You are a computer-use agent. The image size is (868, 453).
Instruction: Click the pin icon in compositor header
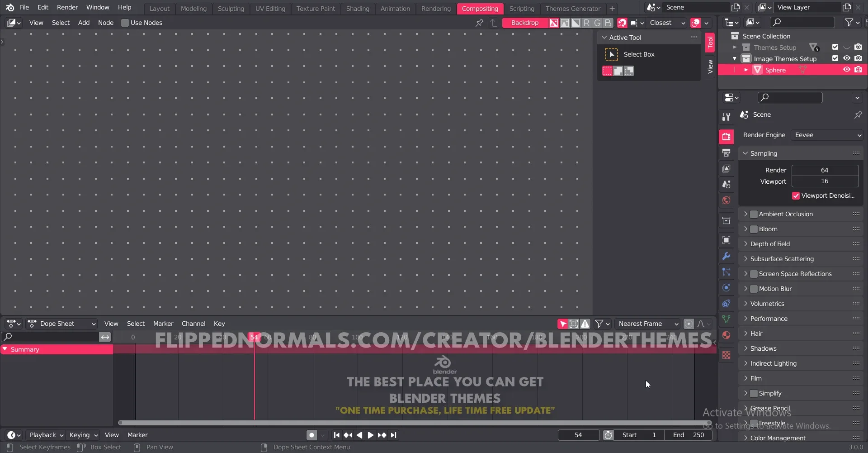pyautogui.click(x=479, y=23)
